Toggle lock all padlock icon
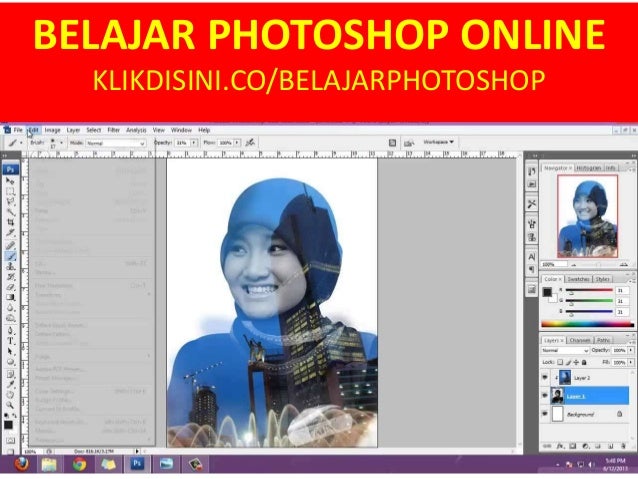The width and height of the screenshot is (638, 479). 584,362
